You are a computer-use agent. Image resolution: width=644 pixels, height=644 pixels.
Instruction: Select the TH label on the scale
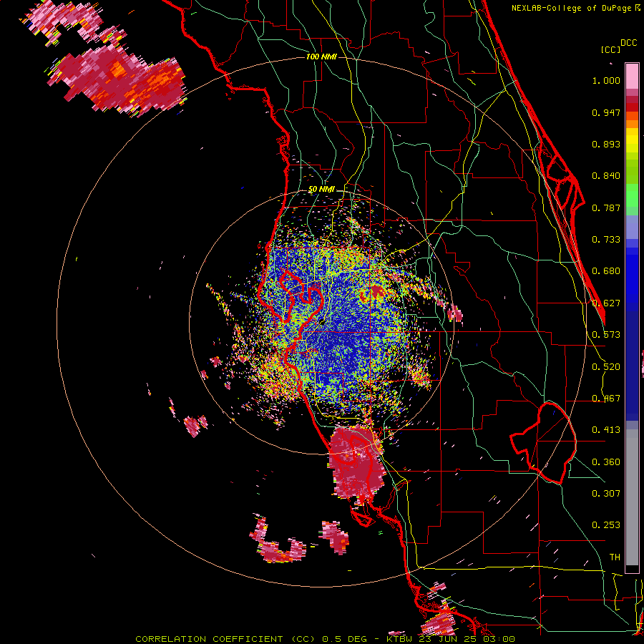click(615, 557)
